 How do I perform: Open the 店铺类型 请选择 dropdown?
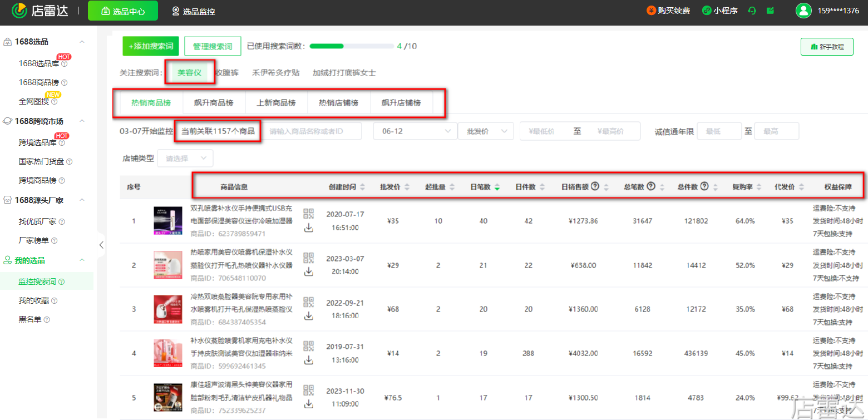coord(185,158)
